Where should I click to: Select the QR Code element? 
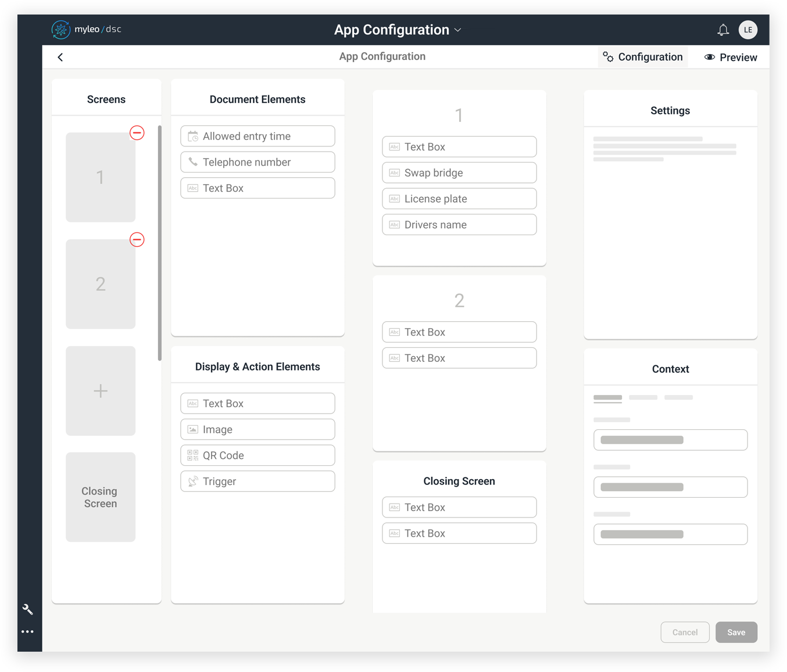tap(257, 455)
